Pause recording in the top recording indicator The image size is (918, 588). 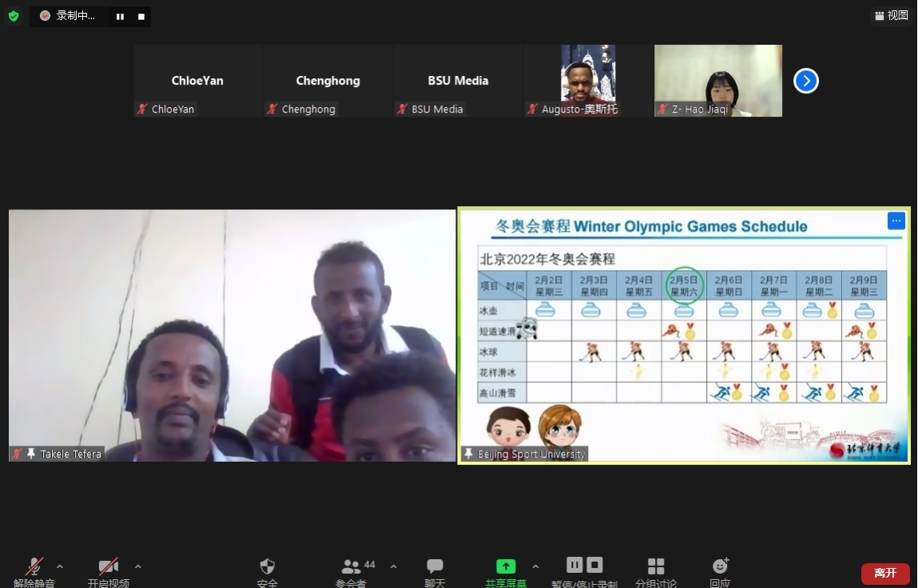click(120, 17)
